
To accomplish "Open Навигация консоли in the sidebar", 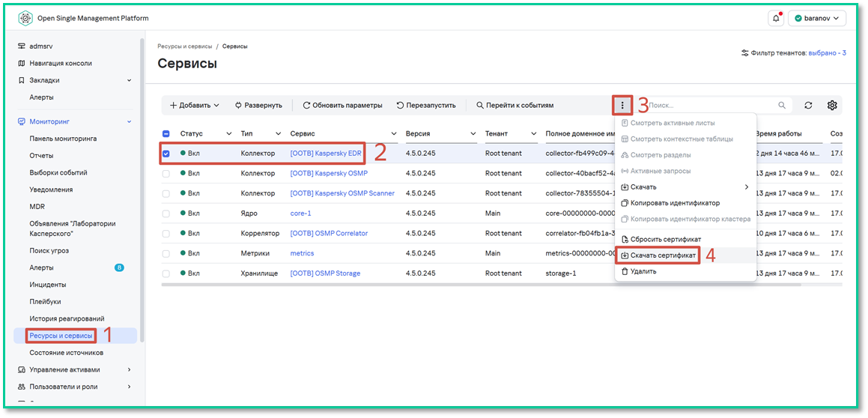I will (61, 63).
